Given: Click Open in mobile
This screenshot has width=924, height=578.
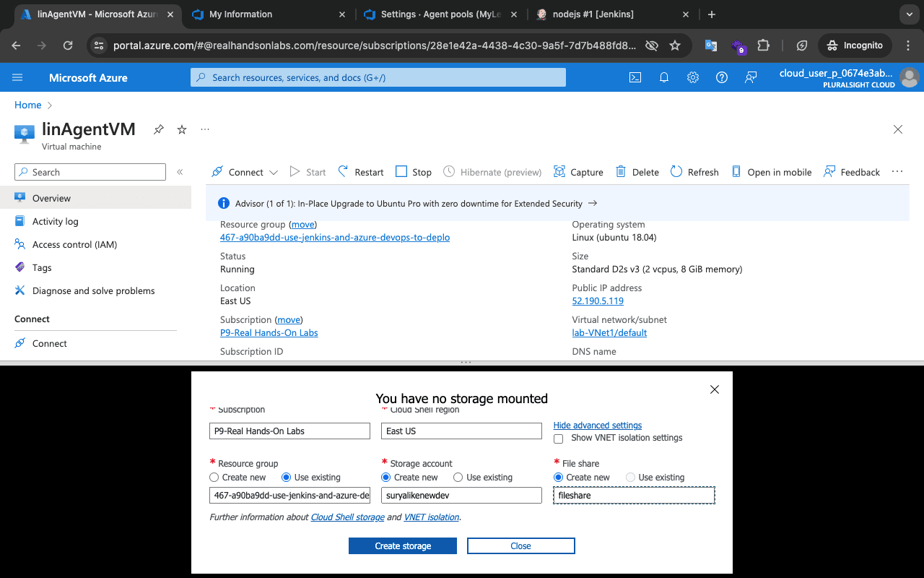Looking at the screenshot, I should click(x=772, y=172).
